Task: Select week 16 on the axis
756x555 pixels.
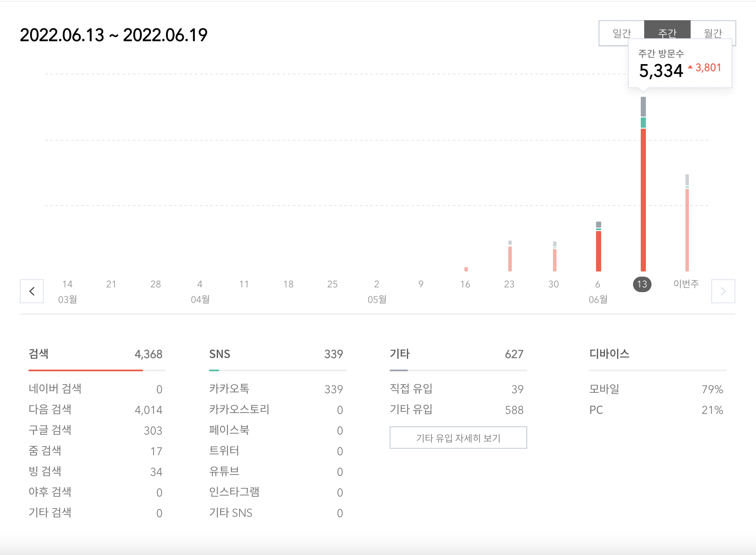Action: pyautogui.click(x=465, y=284)
